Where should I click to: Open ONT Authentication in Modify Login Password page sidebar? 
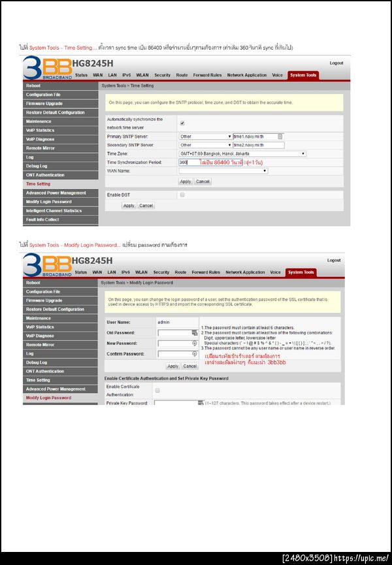click(60, 371)
